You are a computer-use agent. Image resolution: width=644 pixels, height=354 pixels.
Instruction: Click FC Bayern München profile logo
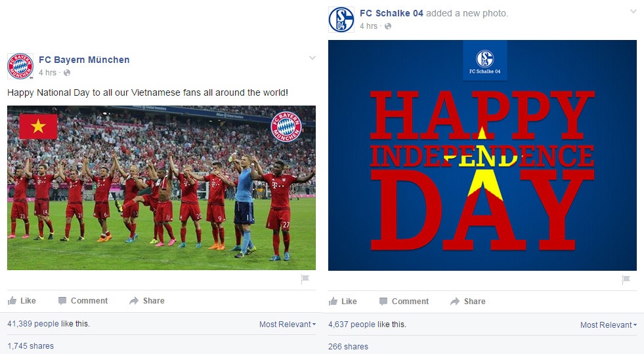[20, 66]
